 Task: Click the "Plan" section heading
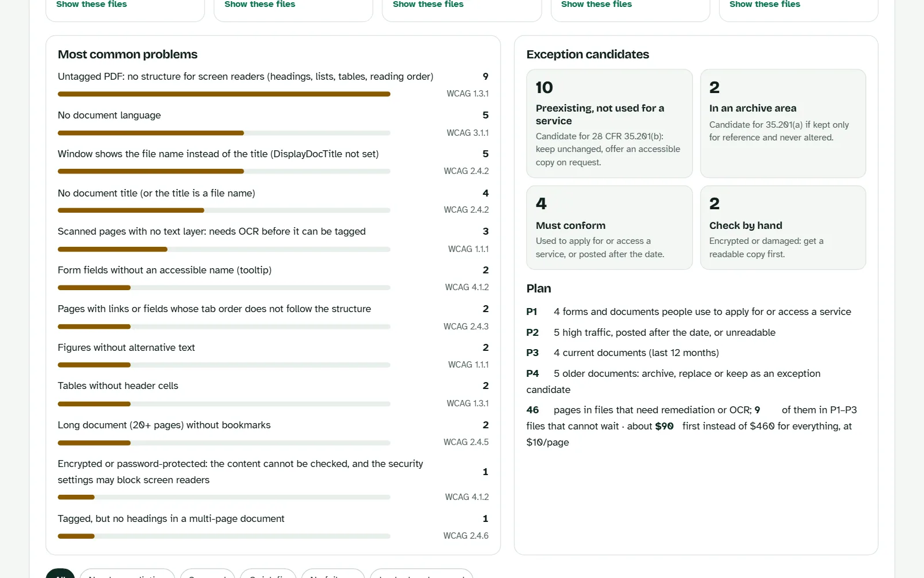(x=539, y=288)
